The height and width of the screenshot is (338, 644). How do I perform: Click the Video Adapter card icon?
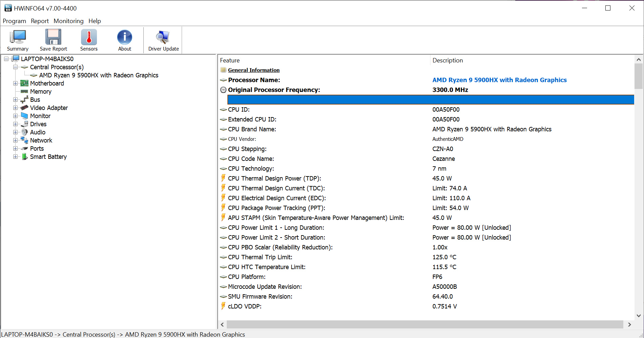(24, 108)
